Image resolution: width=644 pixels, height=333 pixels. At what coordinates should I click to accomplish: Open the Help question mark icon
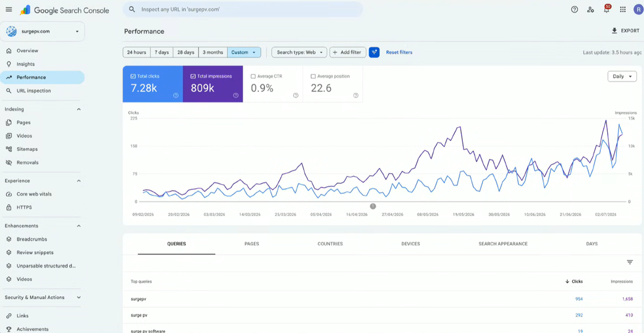pos(574,9)
